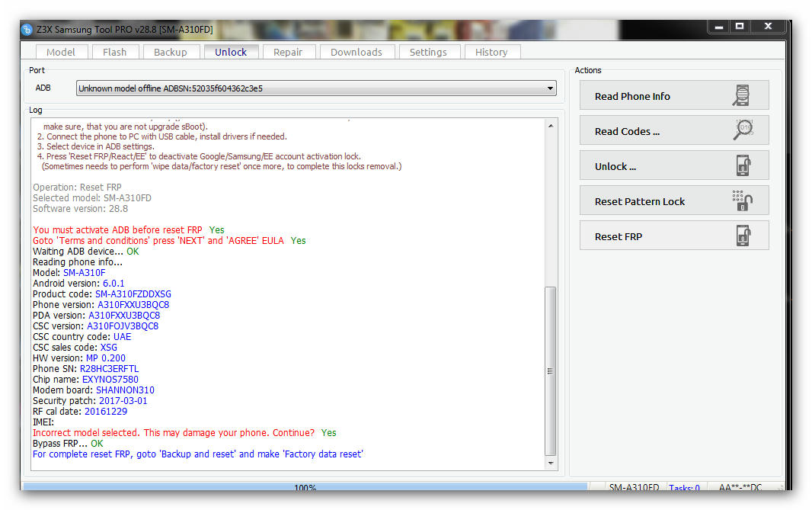812x510 pixels.
Task: Click the RF cal date 20161229
Action: click(x=106, y=412)
